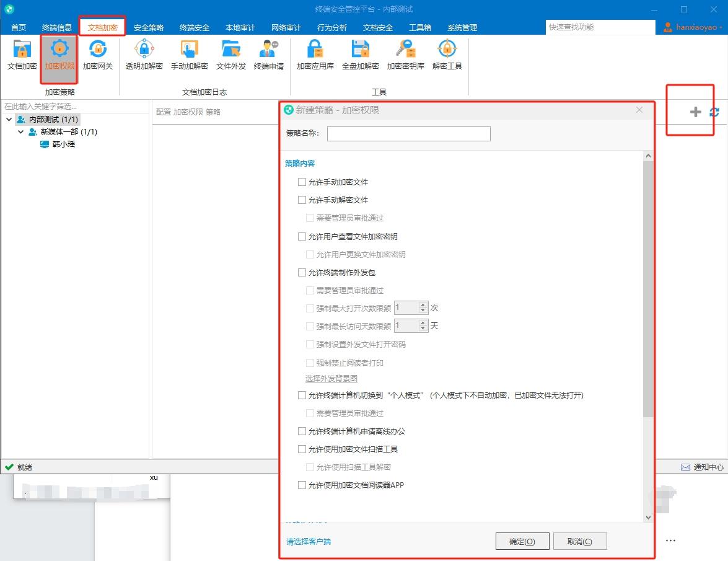Switch to the 终端安全 tab

(195, 27)
